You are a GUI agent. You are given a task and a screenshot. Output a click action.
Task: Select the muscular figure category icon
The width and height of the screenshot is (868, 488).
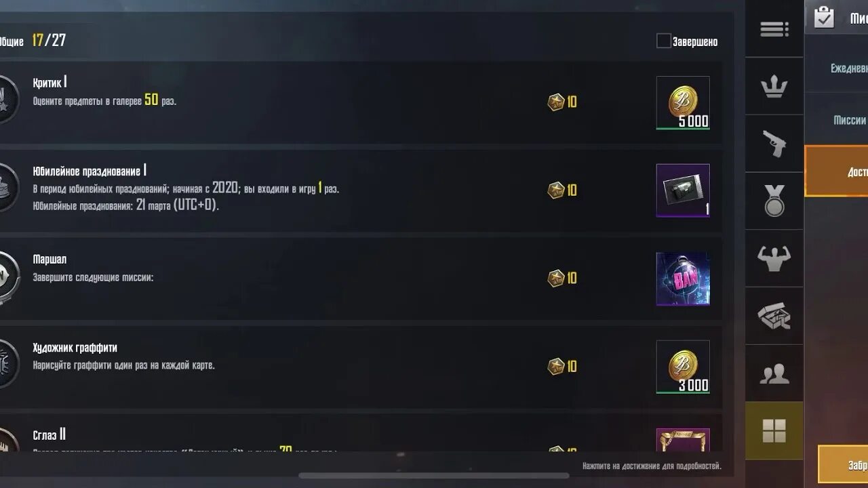pyautogui.click(x=774, y=258)
